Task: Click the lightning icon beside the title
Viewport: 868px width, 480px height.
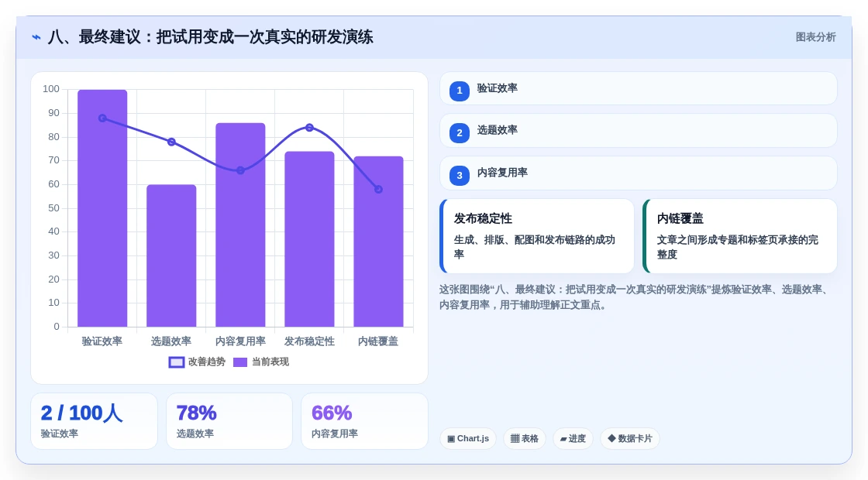Action: coord(36,37)
